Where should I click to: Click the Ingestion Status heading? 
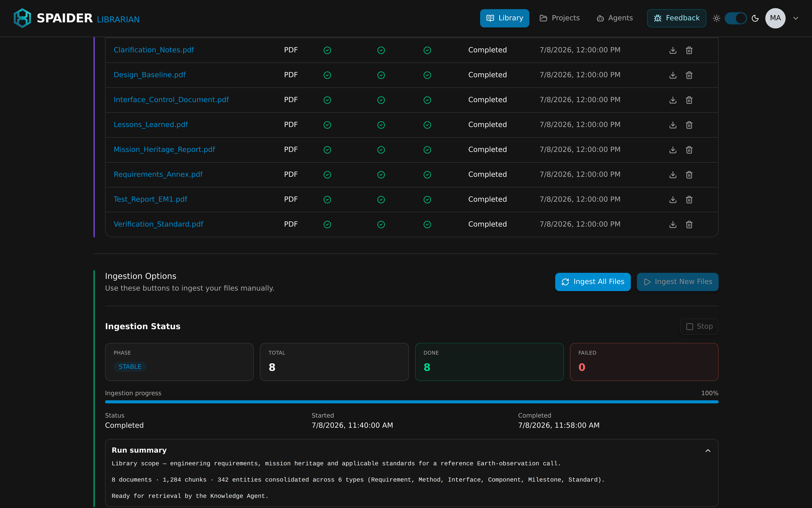(x=143, y=326)
